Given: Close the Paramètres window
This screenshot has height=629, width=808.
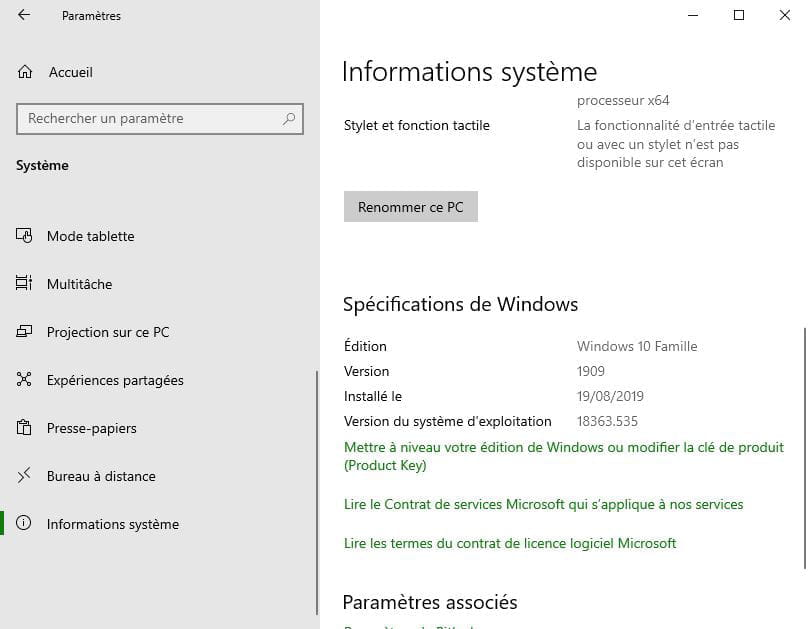Looking at the screenshot, I should 784,15.
